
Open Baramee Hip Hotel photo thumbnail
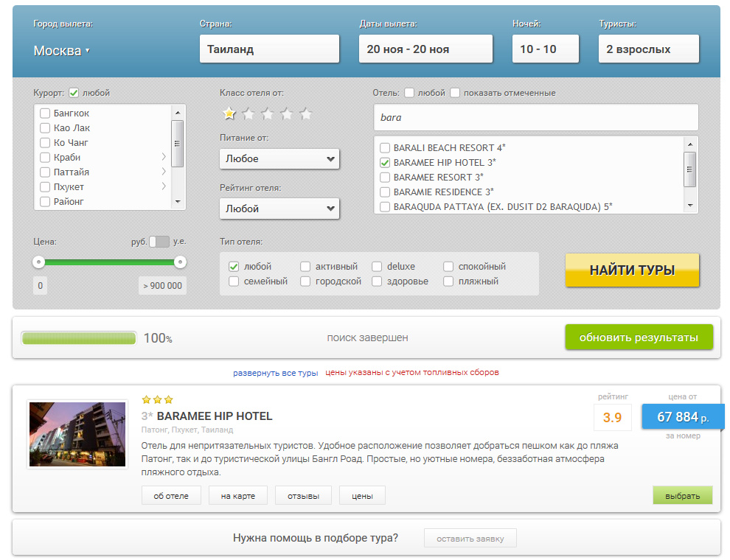click(77, 435)
